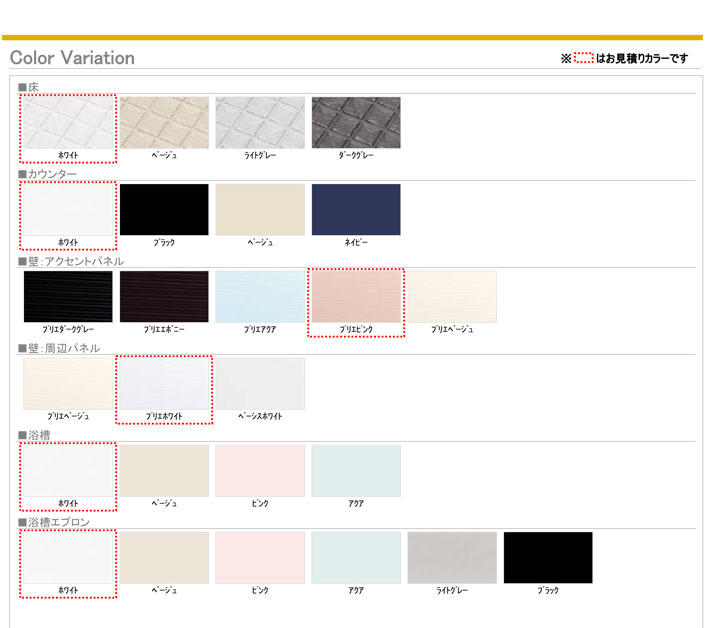
Task: Select the pink accent panel swatch
Action: pyautogui.click(x=356, y=297)
